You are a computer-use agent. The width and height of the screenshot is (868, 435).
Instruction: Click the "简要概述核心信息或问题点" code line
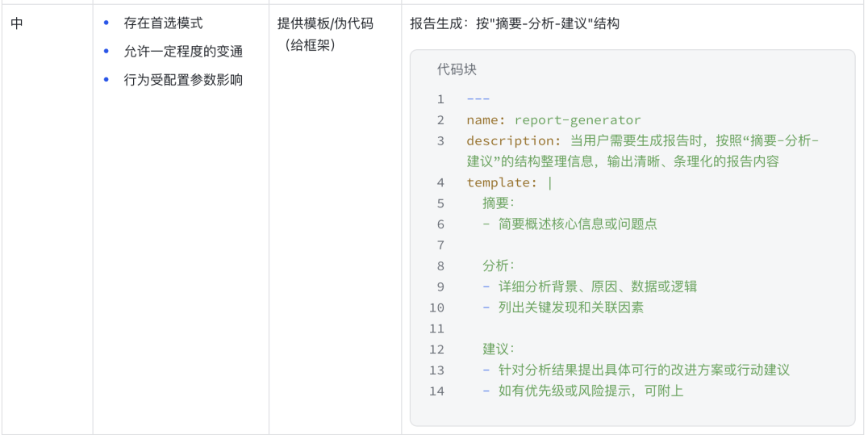pos(577,224)
